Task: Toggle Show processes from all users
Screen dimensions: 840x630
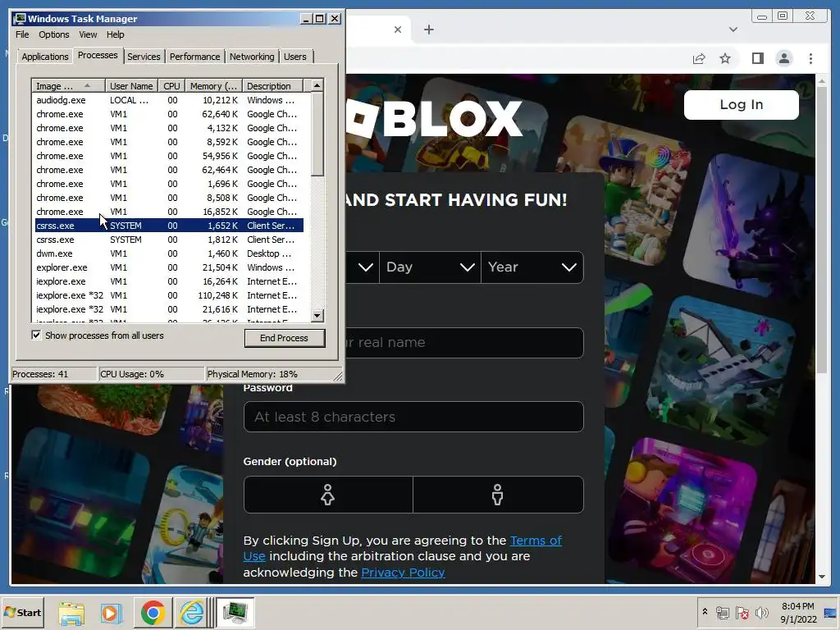Action: tap(36, 336)
